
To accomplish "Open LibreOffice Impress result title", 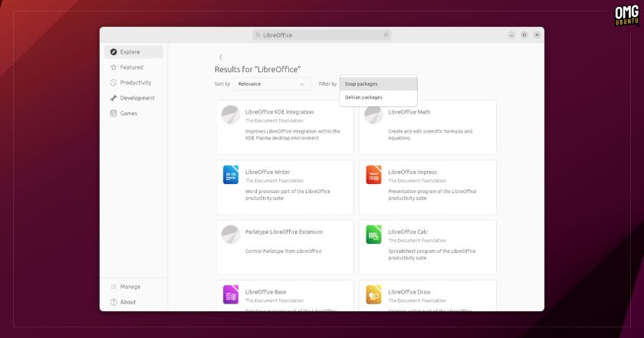I will point(412,172).
